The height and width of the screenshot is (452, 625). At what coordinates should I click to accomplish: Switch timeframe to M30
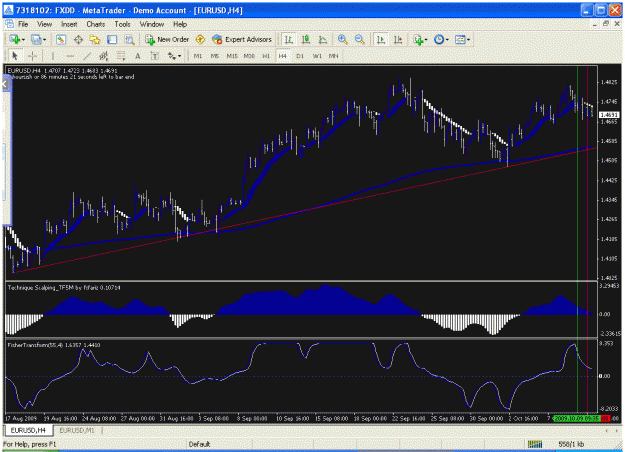pos(249,56)
